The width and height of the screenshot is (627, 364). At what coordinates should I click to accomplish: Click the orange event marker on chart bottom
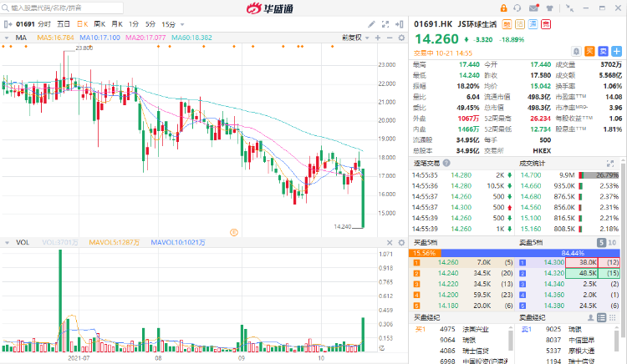tap(234, 232)
